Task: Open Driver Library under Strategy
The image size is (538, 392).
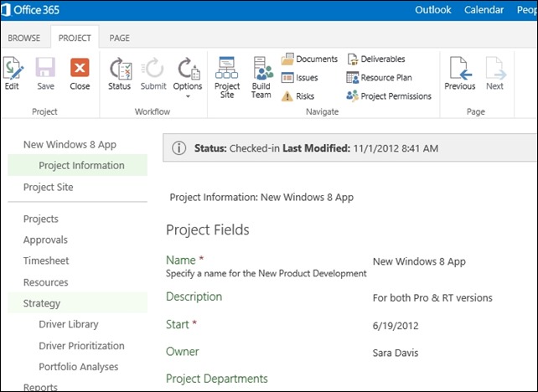Action: coord(68,324)
